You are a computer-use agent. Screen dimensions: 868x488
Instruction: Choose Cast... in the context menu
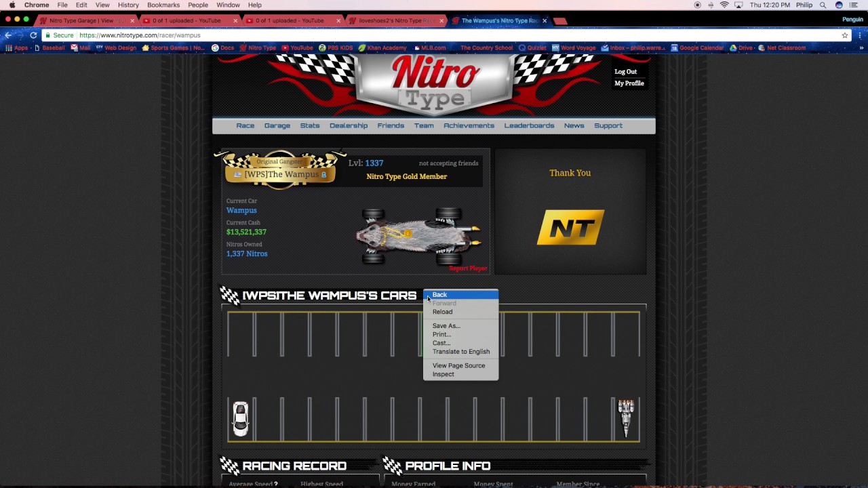pos(461,343)
